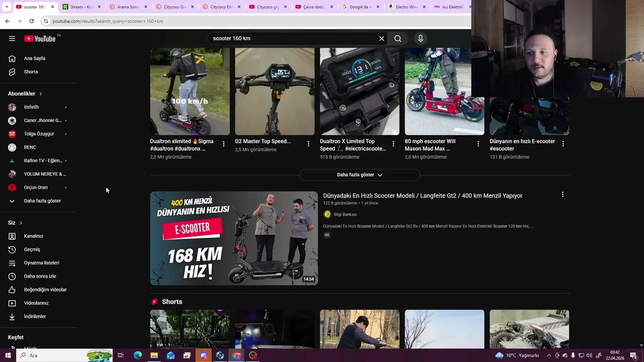Expand Abonelikler section header
The width and height of the screenshot is (644, 362).
(25, 94)
